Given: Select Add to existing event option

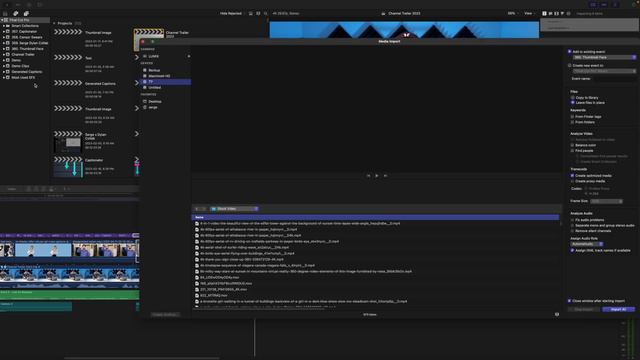Looking at the screenshot, I should [x=569, y=52].
